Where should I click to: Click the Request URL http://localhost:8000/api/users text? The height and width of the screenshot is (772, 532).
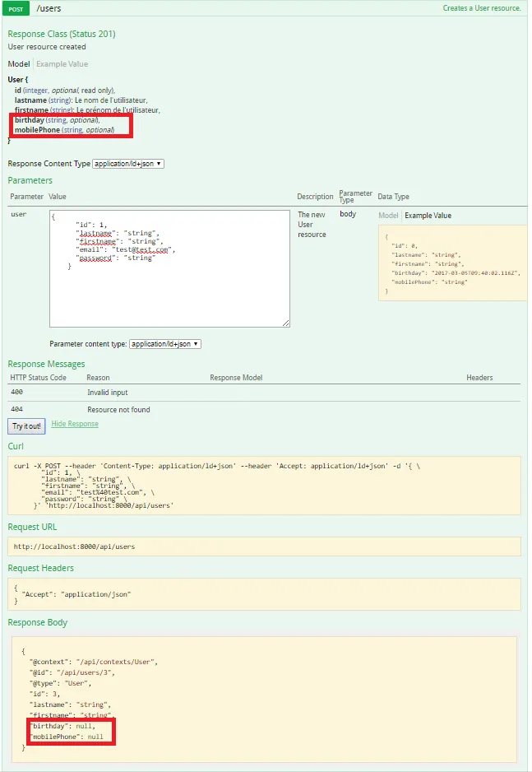coord(74,546)
